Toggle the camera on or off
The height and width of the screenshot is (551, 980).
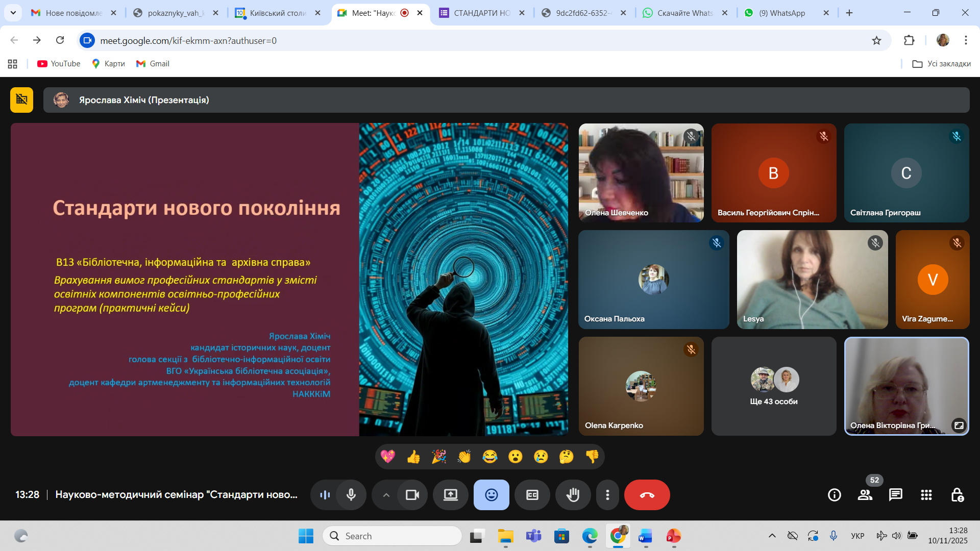[x=412, y=495]
